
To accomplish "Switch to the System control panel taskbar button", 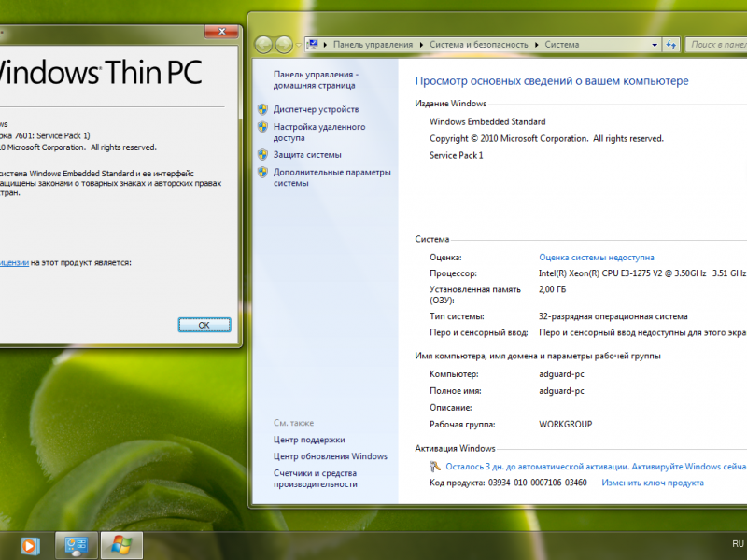I will [x=77, y=546].
